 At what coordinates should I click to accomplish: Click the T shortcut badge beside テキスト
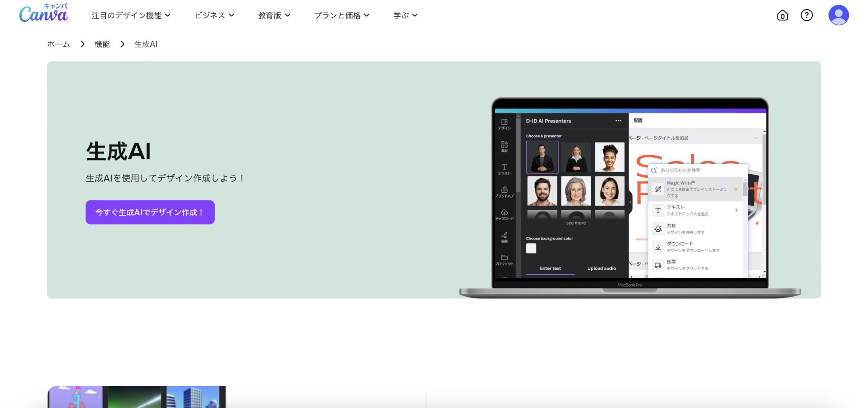tap(736, 210)
